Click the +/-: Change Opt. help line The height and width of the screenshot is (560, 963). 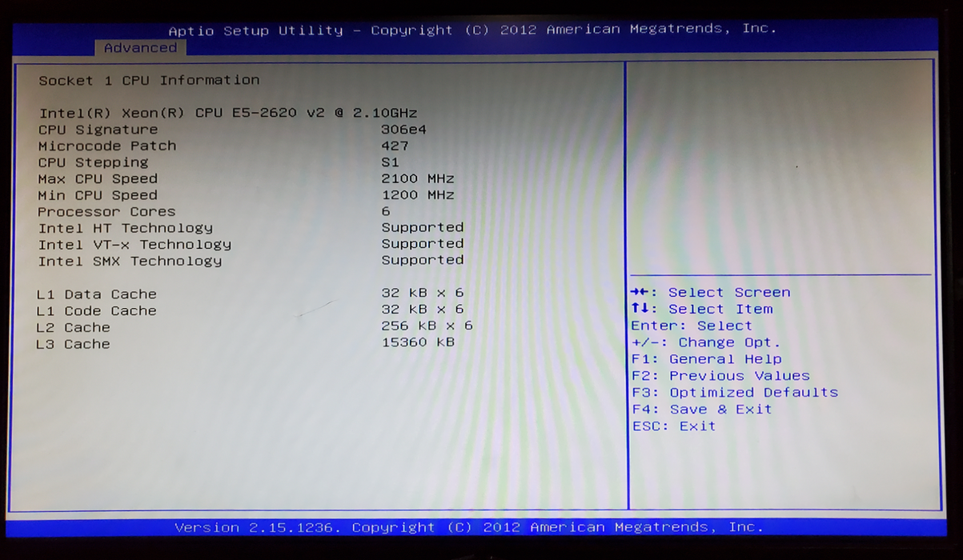(x=706, y=342)
